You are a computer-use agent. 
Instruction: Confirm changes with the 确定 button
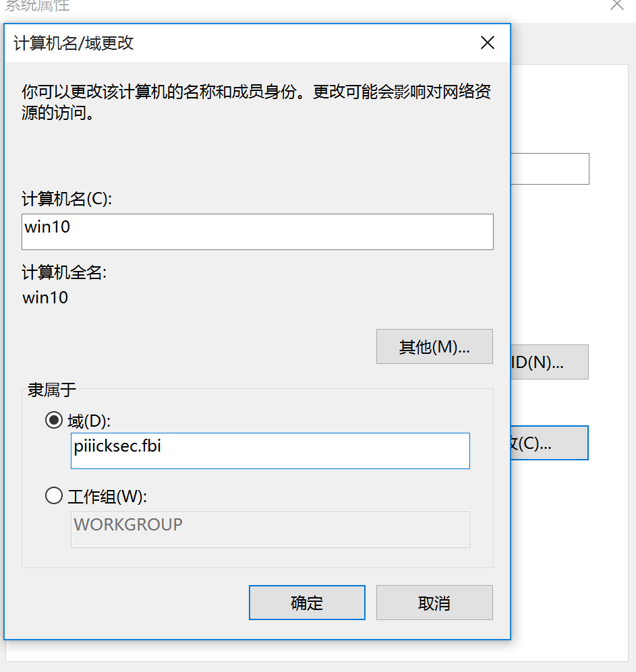pos(307,603)
